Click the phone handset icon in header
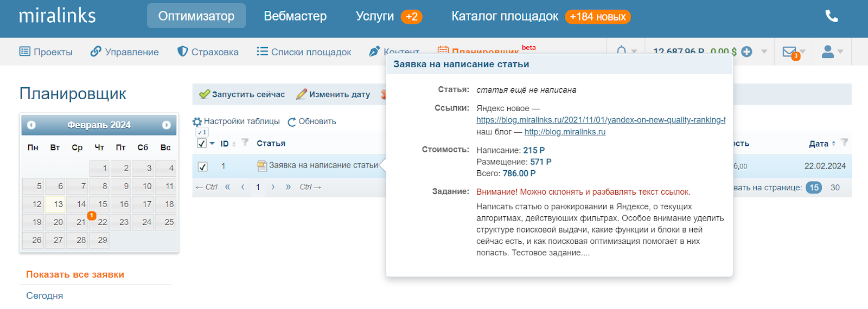This screenshot has width=868, height=309. [832, 16]
